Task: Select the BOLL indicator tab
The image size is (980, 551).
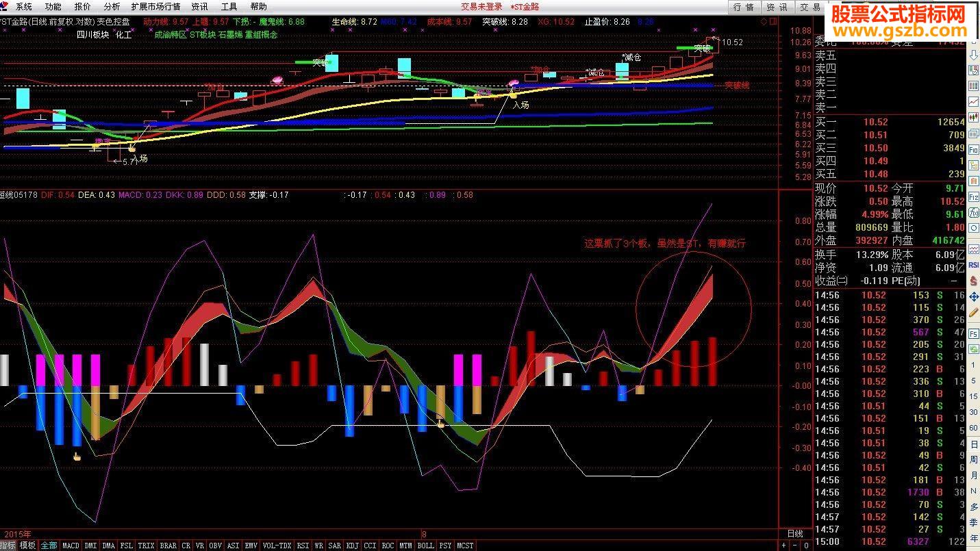Action: pyautogui.click(x=425, y=546)
